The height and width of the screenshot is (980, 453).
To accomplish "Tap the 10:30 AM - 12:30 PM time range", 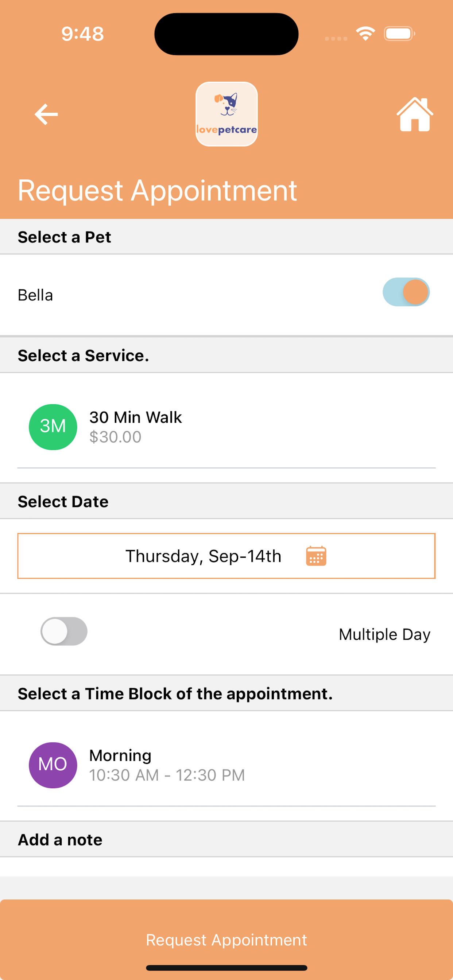I will tap(167, 775).
